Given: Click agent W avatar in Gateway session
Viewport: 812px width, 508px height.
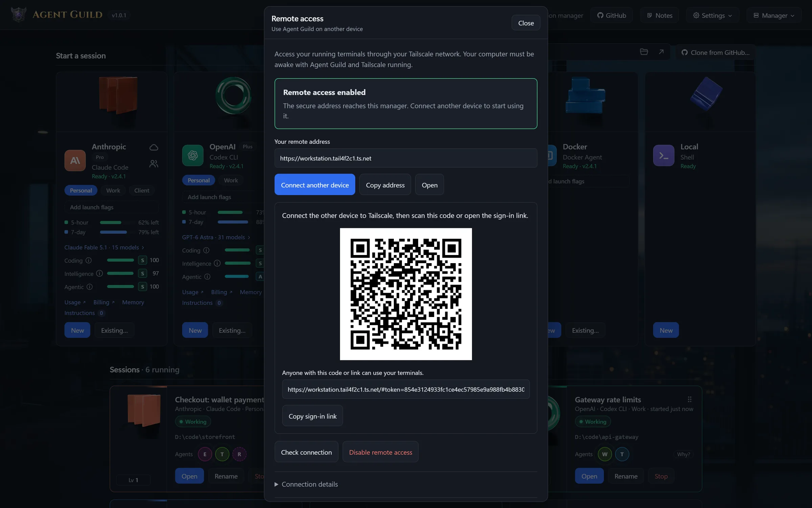Looking at the screenshot, I should tap(605, 454).
